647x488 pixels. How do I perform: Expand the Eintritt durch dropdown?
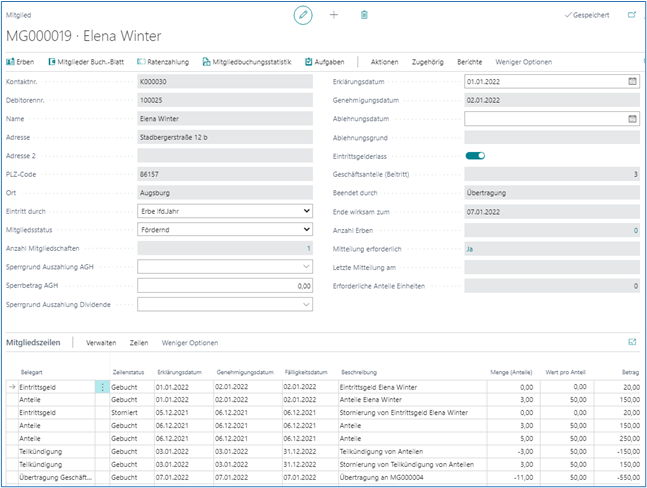306,212
